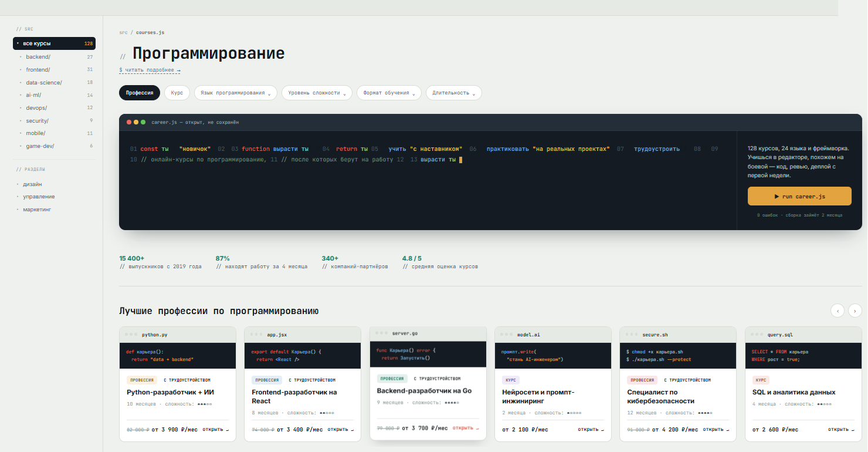
Task: Go to the 'дизайн' section
Action: click(32, 184)
